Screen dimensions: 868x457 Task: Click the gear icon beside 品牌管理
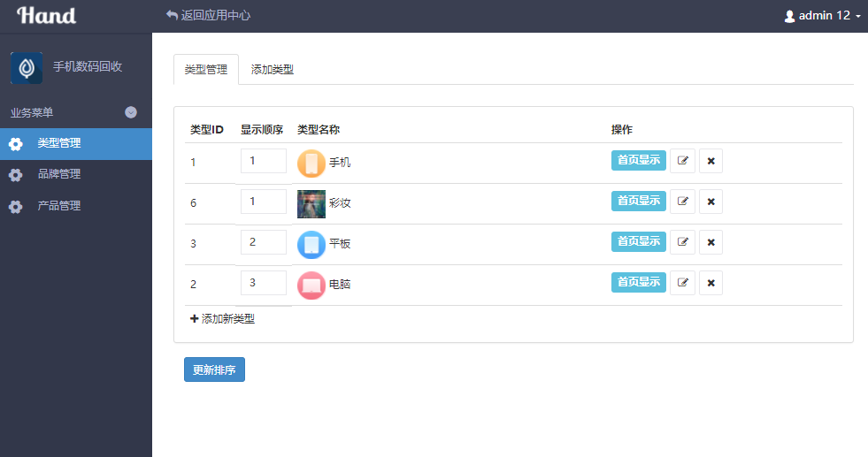(16, 175)
